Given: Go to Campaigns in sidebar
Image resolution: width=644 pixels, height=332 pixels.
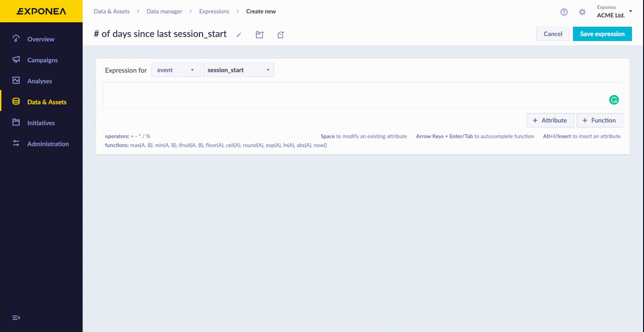Looking at the screenshot, I should pyautogui.click(x=42, y=60).
